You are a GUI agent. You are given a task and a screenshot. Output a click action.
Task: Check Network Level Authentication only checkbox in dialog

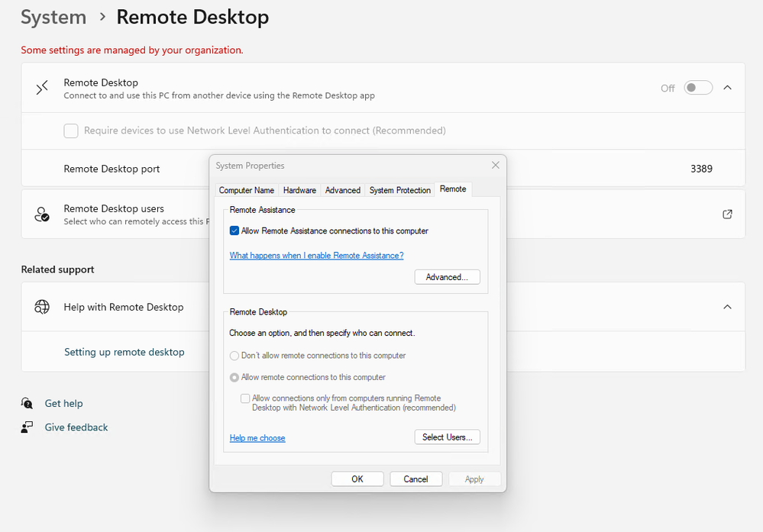coord(245,398)
